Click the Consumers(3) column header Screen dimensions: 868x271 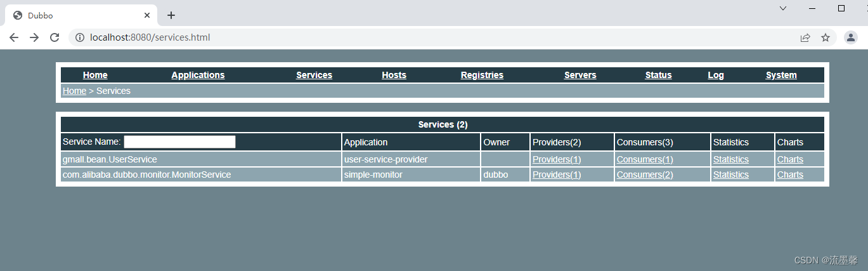coord(663,142)
